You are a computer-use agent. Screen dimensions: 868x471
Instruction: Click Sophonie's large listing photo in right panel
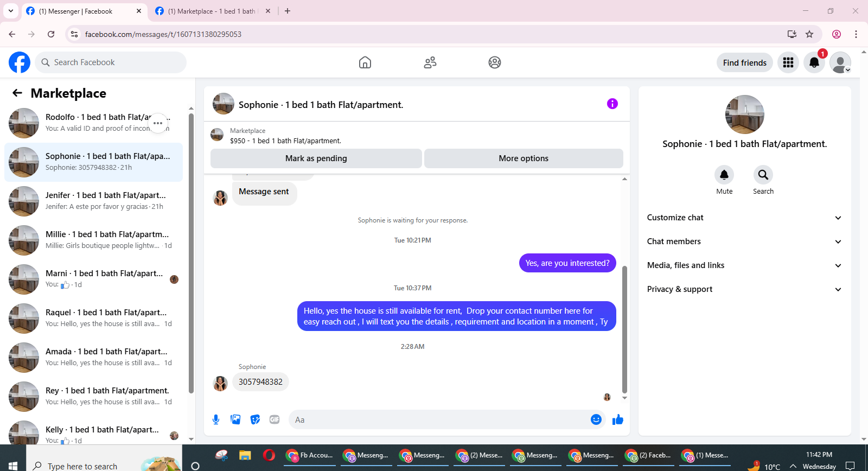coord(745,114)
